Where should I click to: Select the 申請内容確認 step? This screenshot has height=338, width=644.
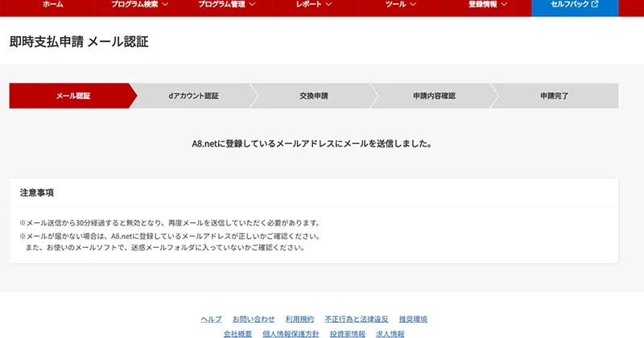(434, 96)
